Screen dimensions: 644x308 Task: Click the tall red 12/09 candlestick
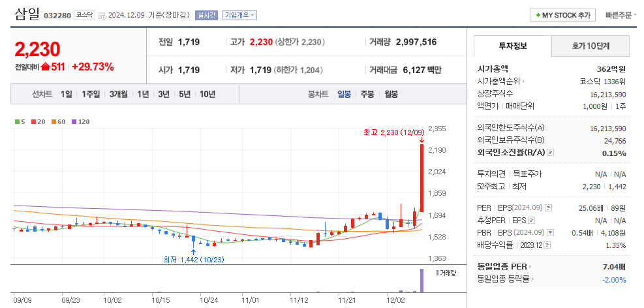(x=422, y=178)
